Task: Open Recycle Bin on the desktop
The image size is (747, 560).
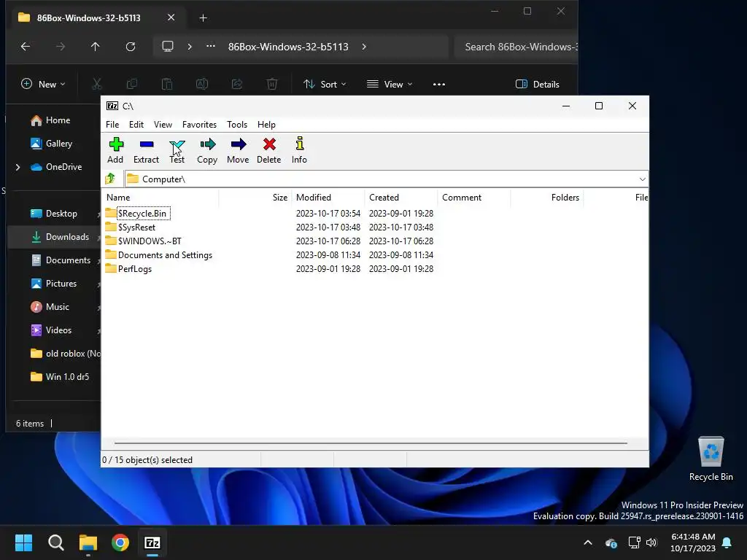Action: [x=711, y=459]
